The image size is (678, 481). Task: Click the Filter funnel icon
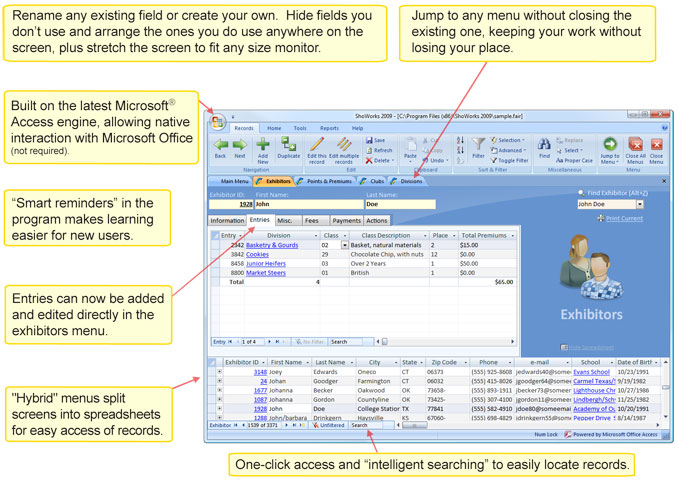pos(478,145)
